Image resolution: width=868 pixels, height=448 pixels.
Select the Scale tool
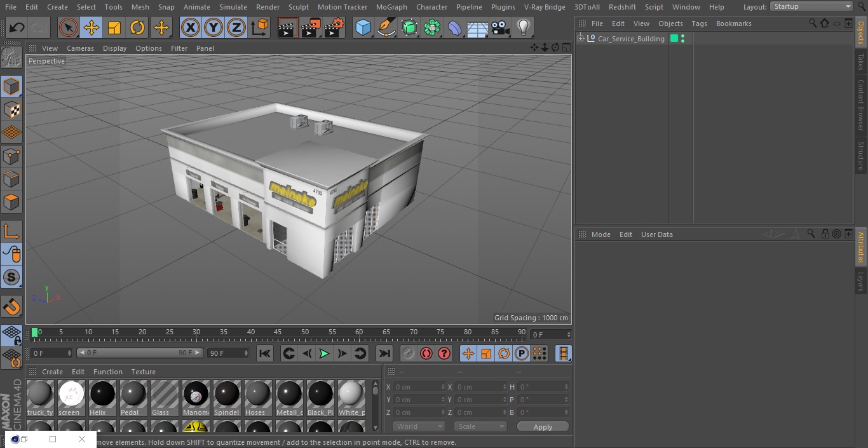point(114,28)
